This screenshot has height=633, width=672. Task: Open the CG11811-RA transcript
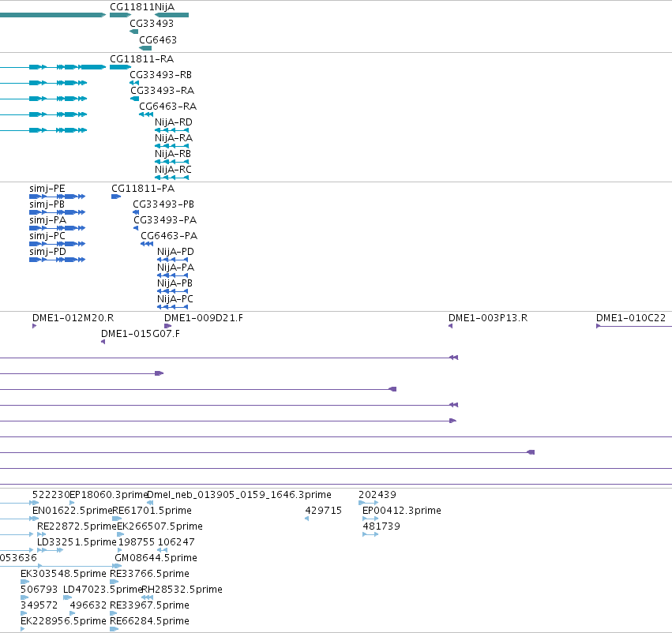click(142, 58)
